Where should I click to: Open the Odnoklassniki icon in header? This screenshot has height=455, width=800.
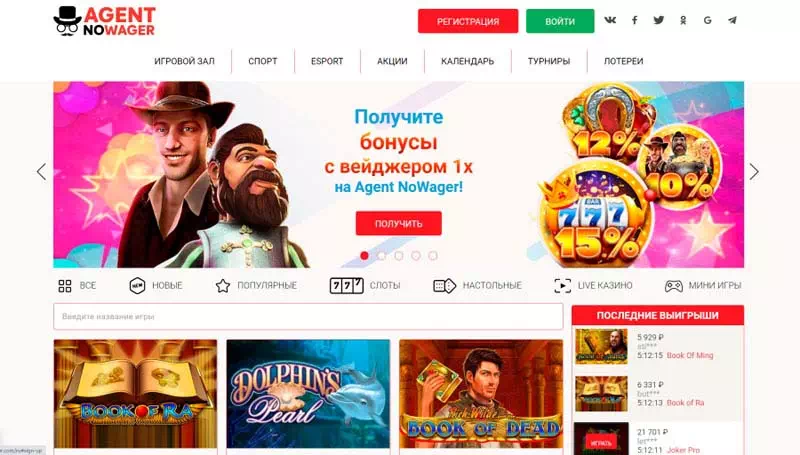(x=683, y=20)
